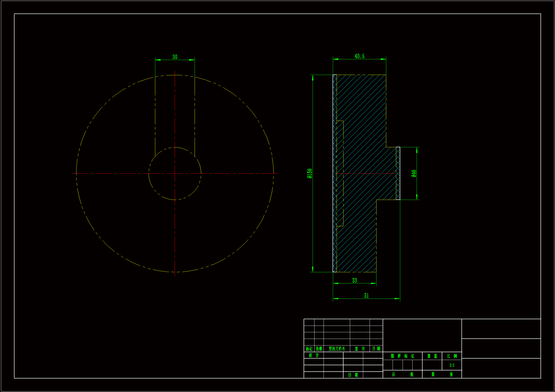Click the 签字 column header

[359, 349]
